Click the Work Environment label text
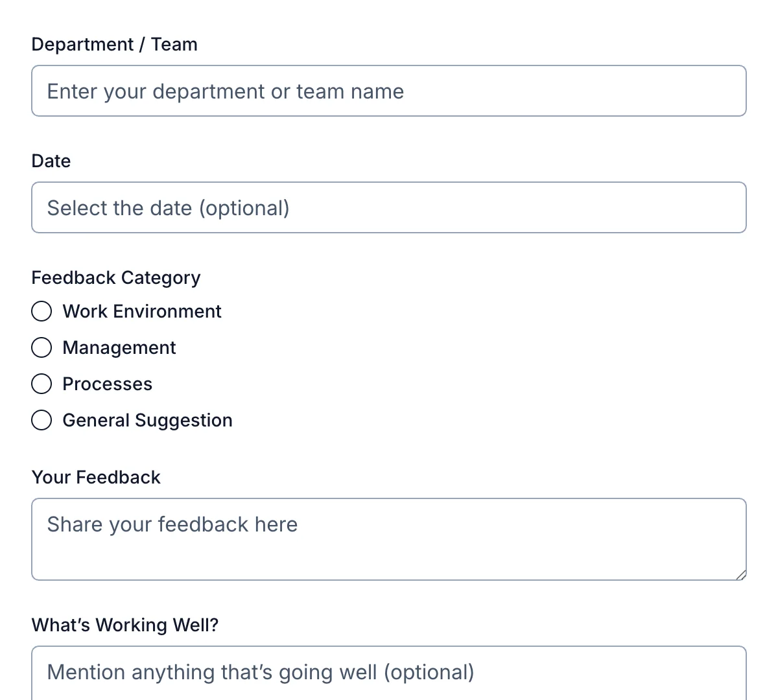The image size is (778, 700). point(141,311)
